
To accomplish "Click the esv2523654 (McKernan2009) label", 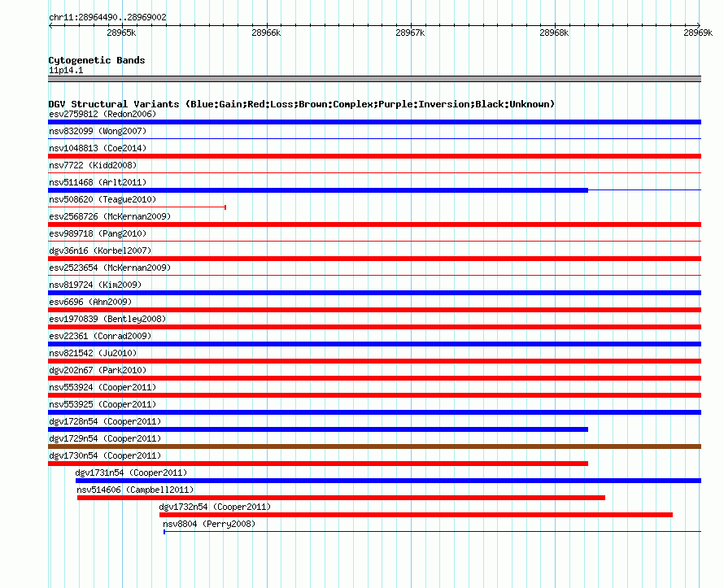I will 110,268.
